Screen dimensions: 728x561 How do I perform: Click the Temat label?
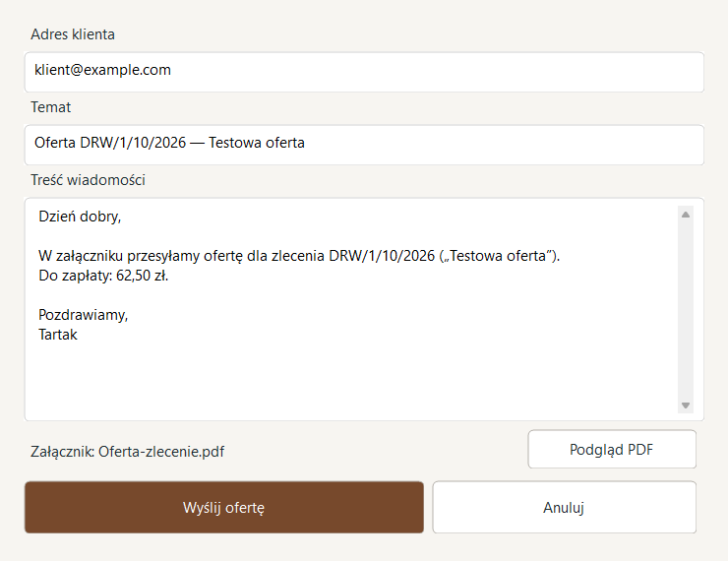click(x=50, y=107)
